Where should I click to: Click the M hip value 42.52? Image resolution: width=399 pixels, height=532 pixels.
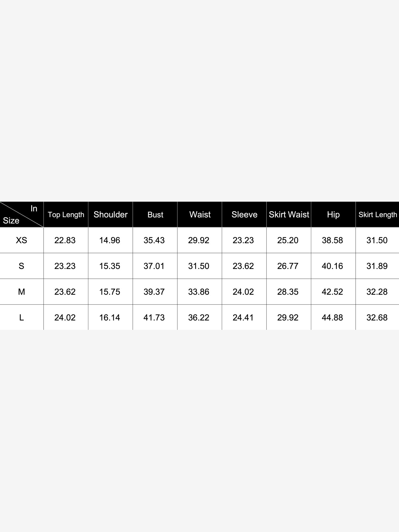[x=332, y=292]
